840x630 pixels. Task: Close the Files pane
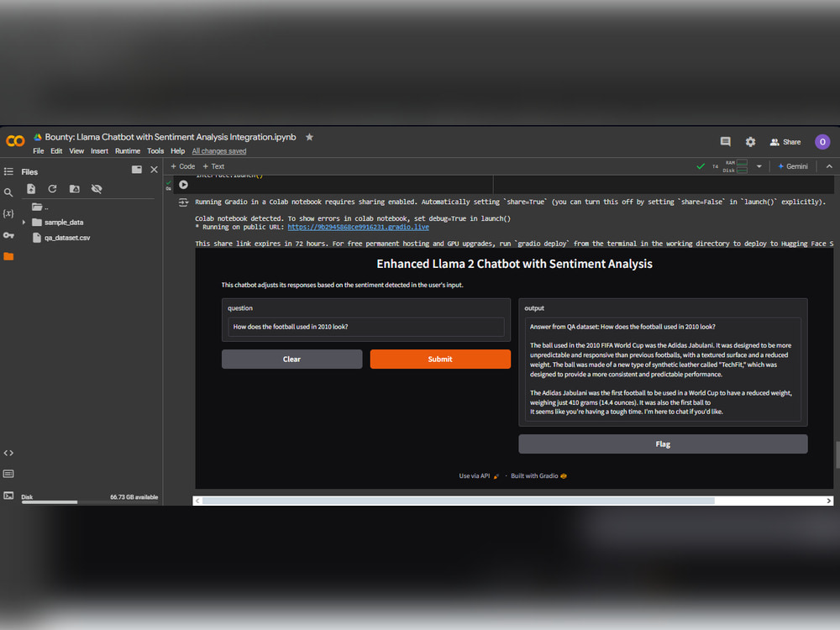[155, 170]
